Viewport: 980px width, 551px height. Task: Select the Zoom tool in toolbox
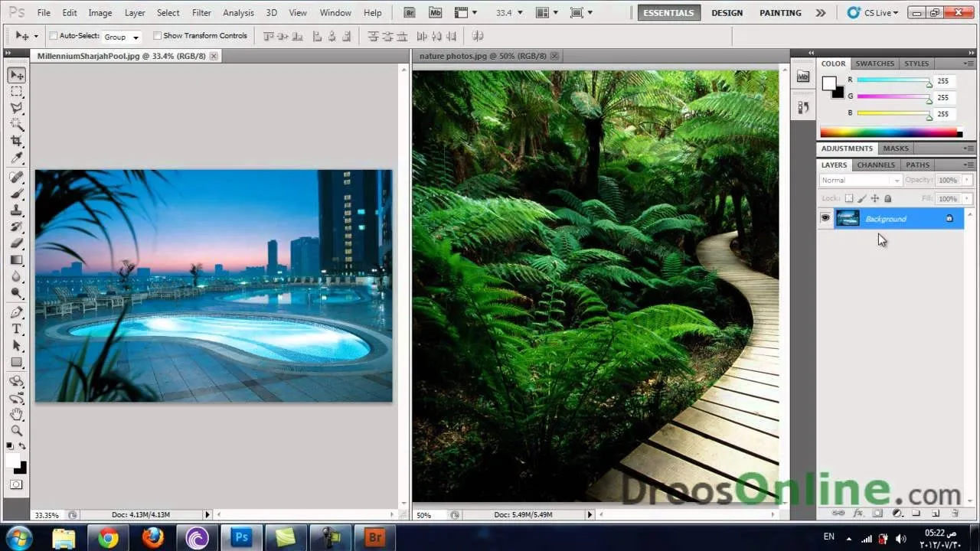pos(16,430)
